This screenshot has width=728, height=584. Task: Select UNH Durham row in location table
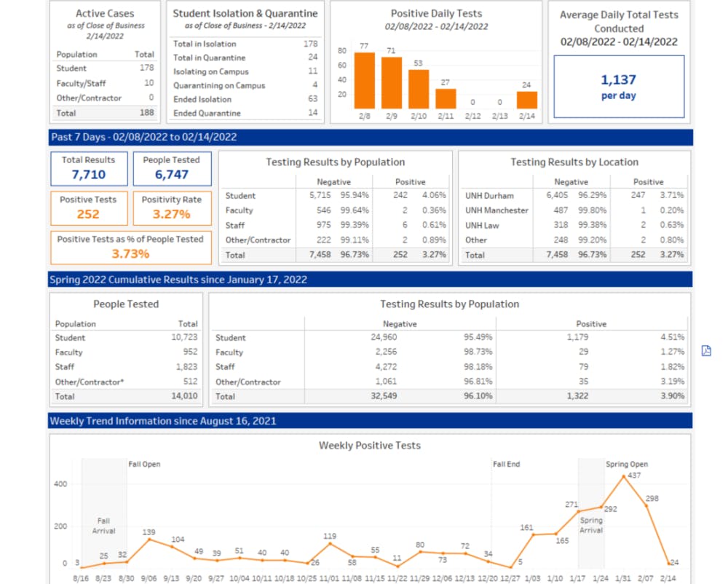pos(574,196)
